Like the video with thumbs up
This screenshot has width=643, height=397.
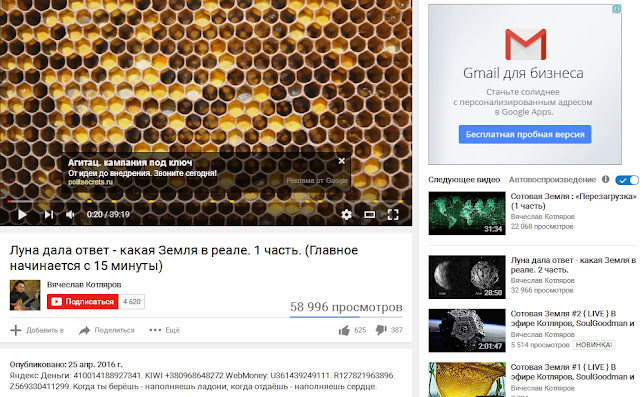coord(344,330)
